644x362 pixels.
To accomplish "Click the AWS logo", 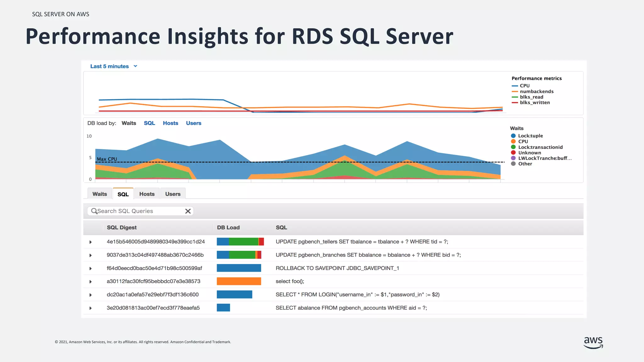I will coord(593,343).
